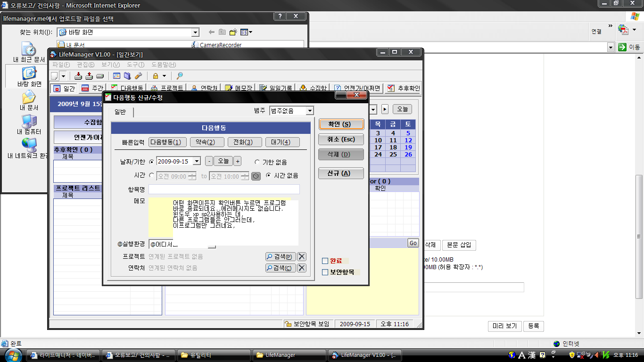Click next month arrow beside the 오늘 button
Viewport: 644px width, 362px height.
(385, 109)
